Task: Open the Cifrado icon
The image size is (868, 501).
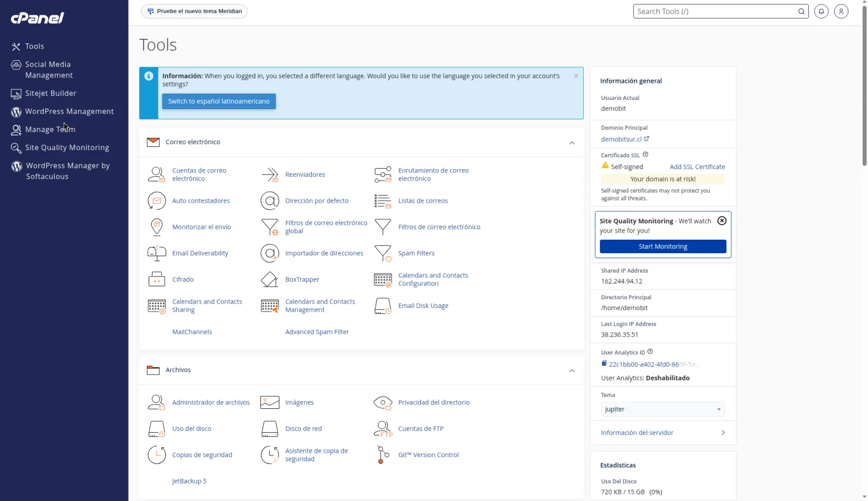Action: 156,280
